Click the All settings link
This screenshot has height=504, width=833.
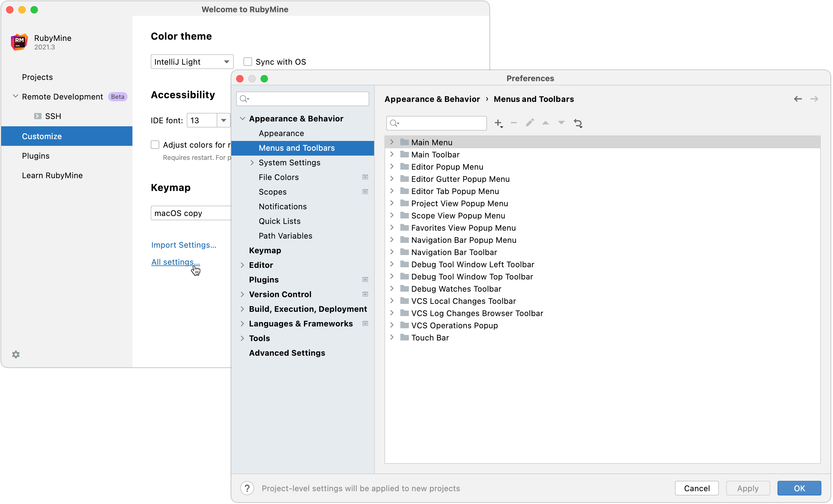click(174, 261)
